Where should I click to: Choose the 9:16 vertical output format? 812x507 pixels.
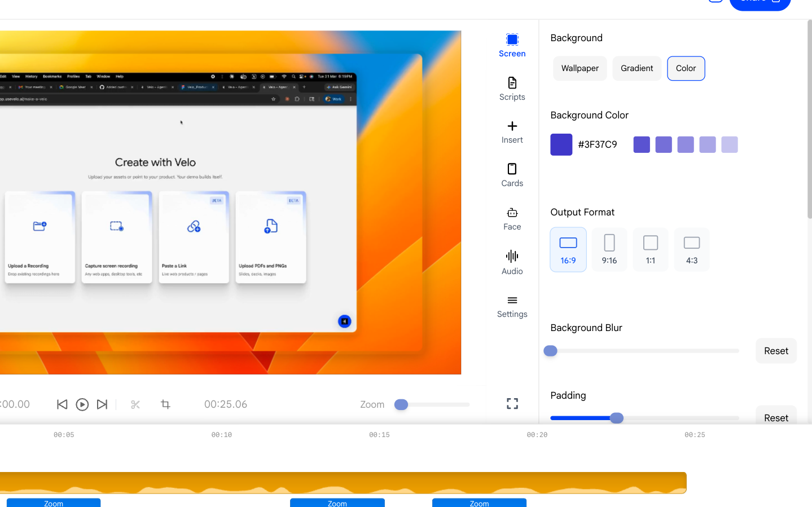609,250
